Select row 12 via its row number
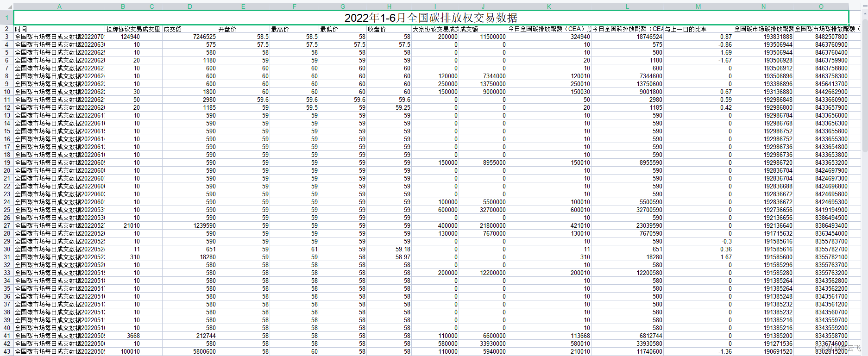 [6, 107]
